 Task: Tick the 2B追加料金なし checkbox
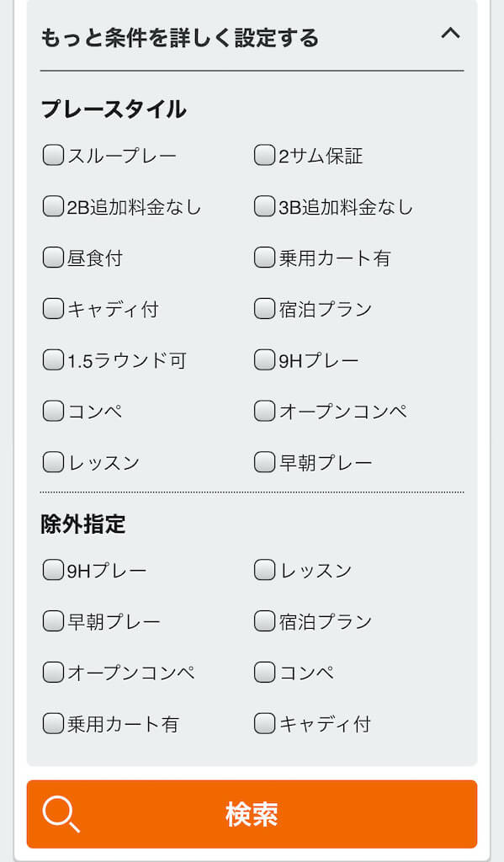(53, 207)
